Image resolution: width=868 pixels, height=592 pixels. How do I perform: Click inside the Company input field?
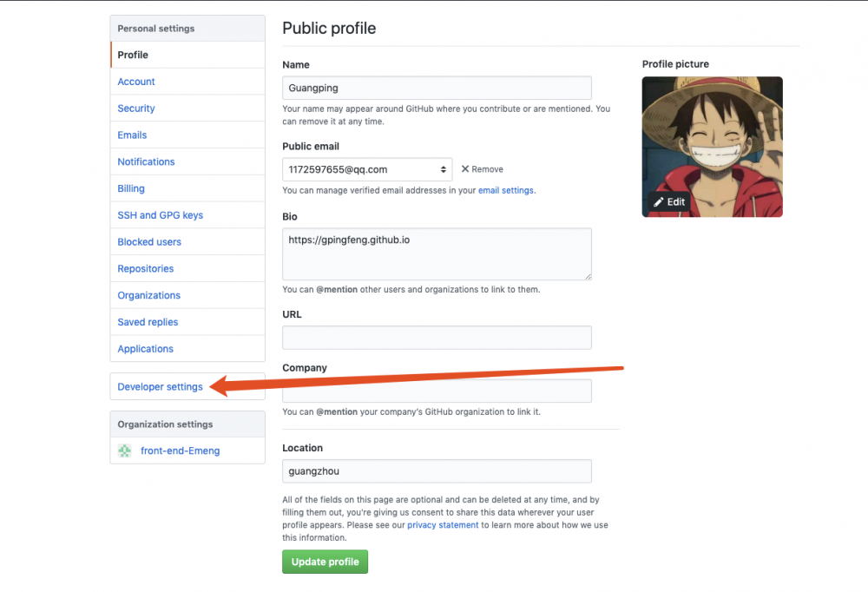[437, 391]
